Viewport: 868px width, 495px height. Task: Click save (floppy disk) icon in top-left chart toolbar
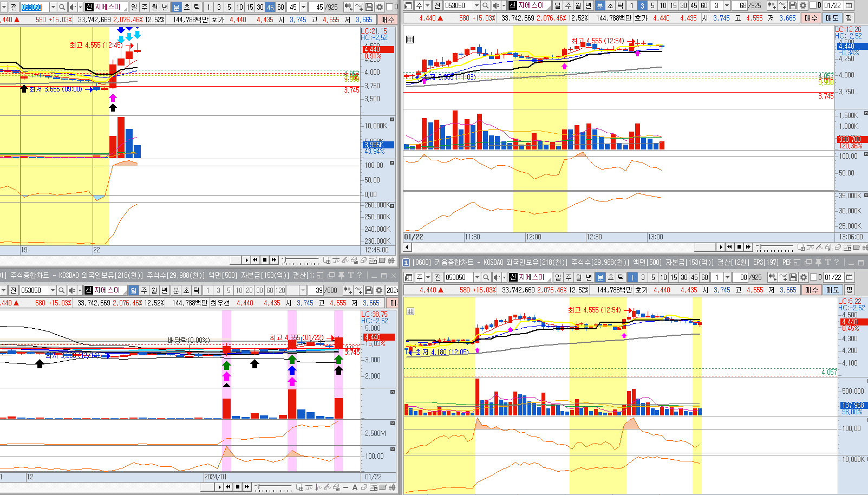click(369, 7)
